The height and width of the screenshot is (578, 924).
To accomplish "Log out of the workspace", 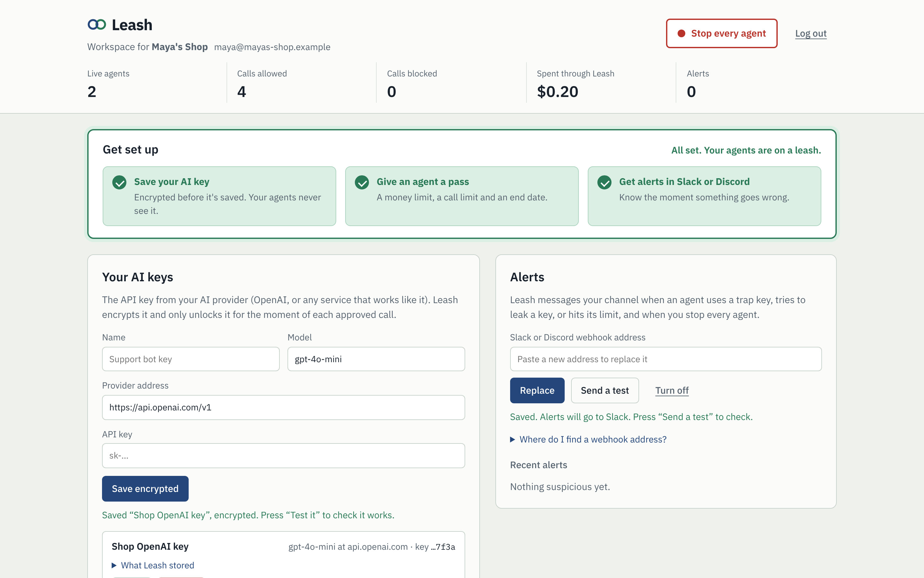I will click(x=811, y=34).
